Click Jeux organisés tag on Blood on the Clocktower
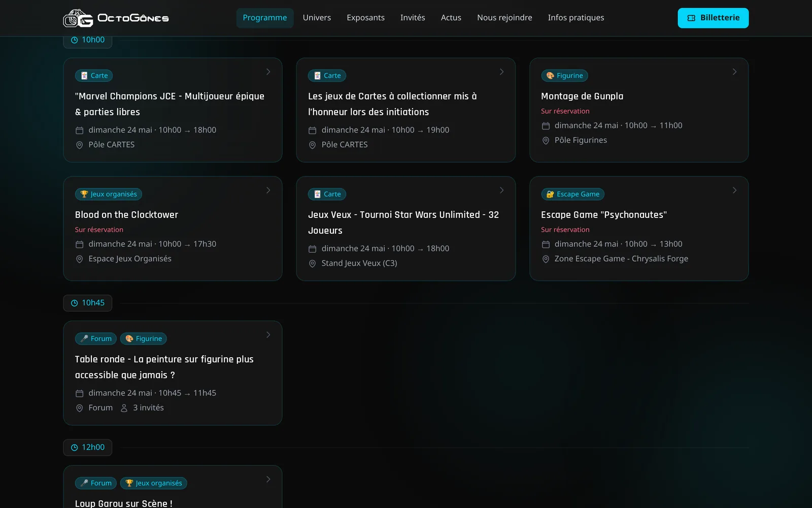 tap(109, 194)
